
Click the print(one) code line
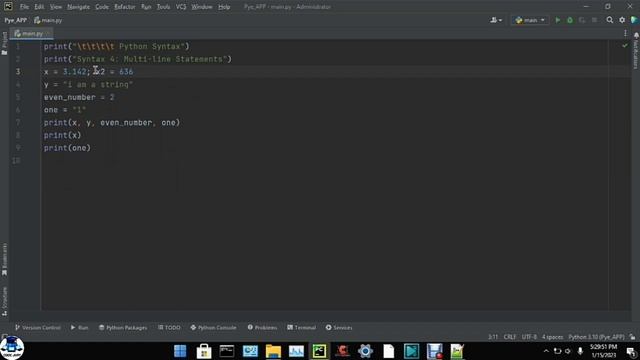point(67,148)
